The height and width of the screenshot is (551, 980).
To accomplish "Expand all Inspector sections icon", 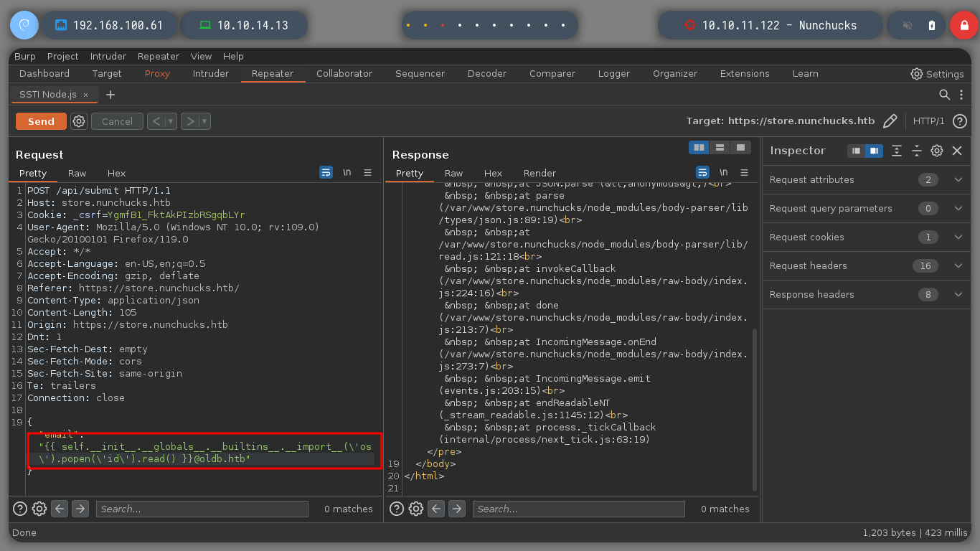I will pos(897,151).
